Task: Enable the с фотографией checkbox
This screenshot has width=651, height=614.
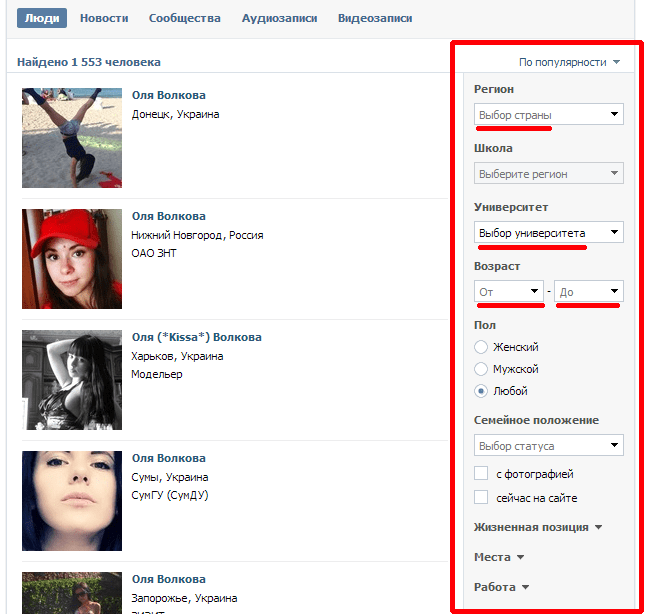Action: (x=481, y=473)
